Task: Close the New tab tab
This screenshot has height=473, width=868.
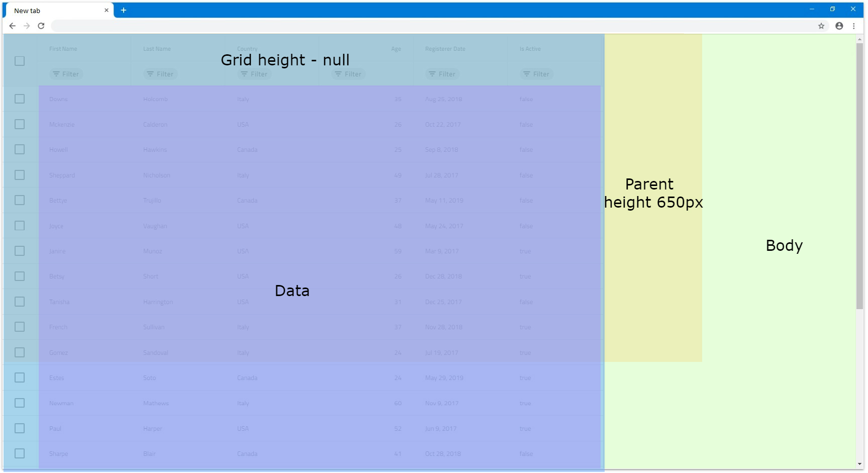Action: [107, 10]
